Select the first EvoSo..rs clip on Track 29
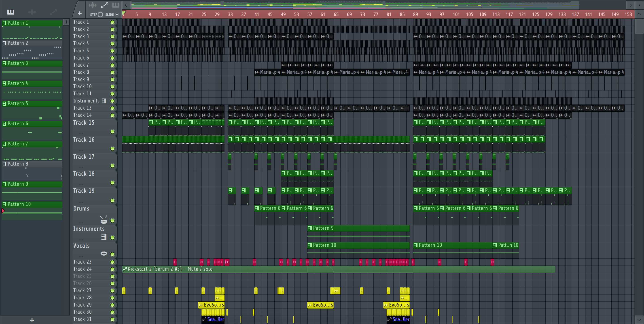 coord(211,305)
